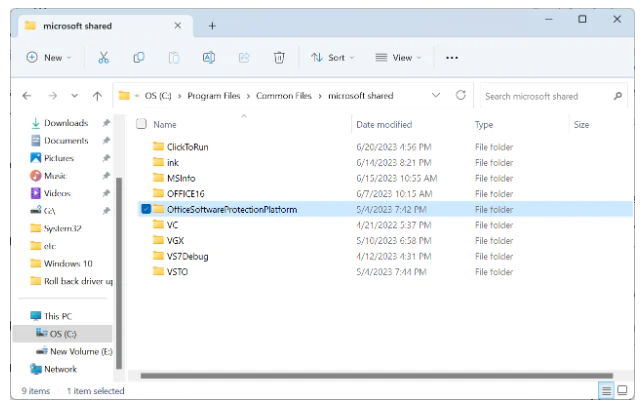Click Common Files in breadcrumb path

tap(284, 96)
